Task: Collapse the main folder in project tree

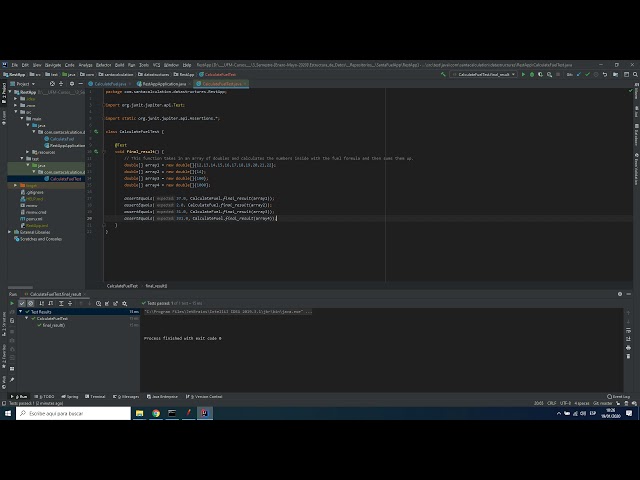Action: (22, 118)
